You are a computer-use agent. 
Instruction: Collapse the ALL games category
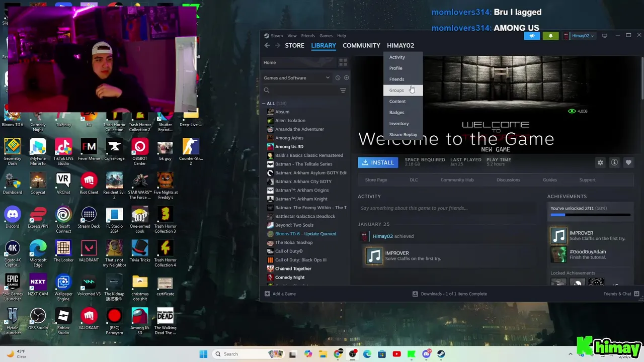pyautogui.click(x=264, y=104)
